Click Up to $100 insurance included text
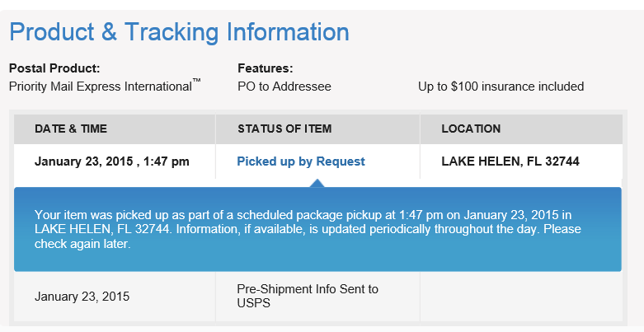This screenshot has width=644, height=332. click(x=501, y=87)
